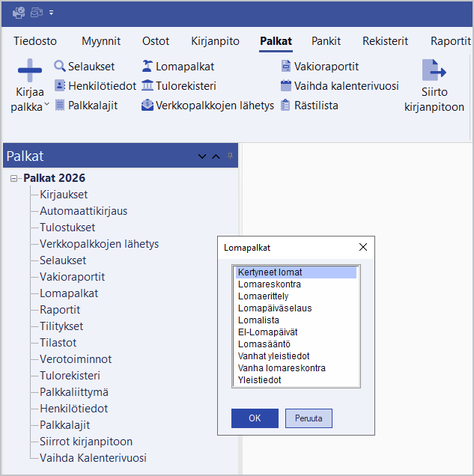The image size is (474, 476).
Task: Click the Palkat panel down chevron
Action: click(x=201, y=156)
